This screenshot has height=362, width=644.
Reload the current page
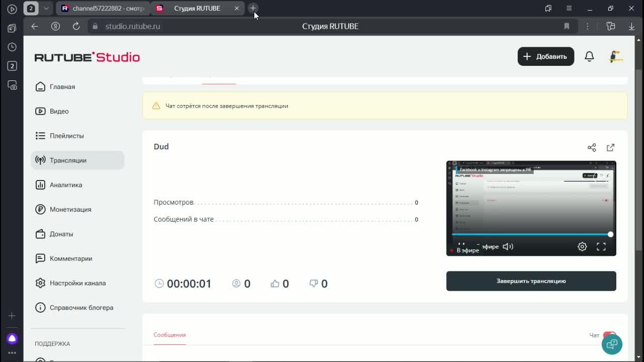(76, 26)
